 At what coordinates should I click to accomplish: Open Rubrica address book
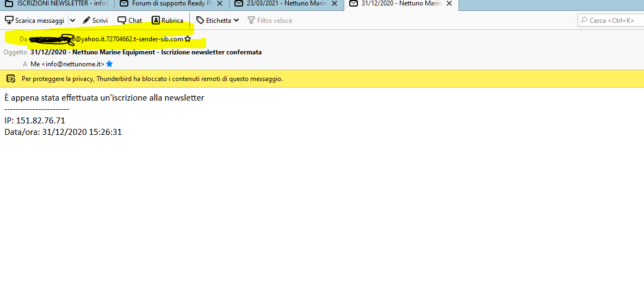pyautogui.click(x=167, y=20)
